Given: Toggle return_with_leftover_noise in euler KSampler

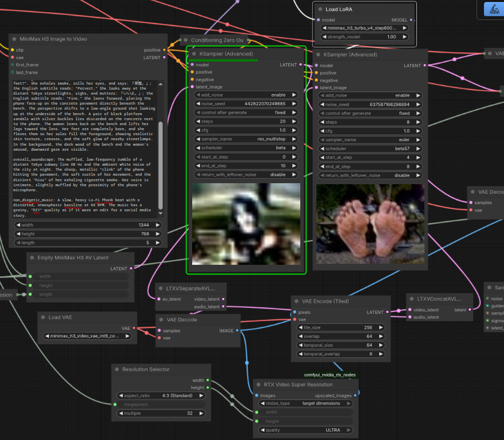Looking at the screenshot, I should 370,175.
